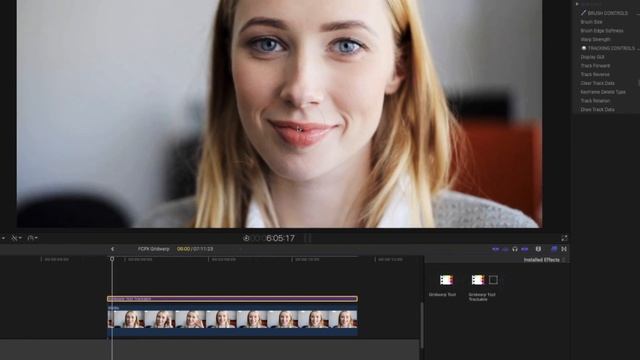Open the retime speed dropdown in toolbar
The height and width of the screenshot is (360, 640).
tap(32, 238)
